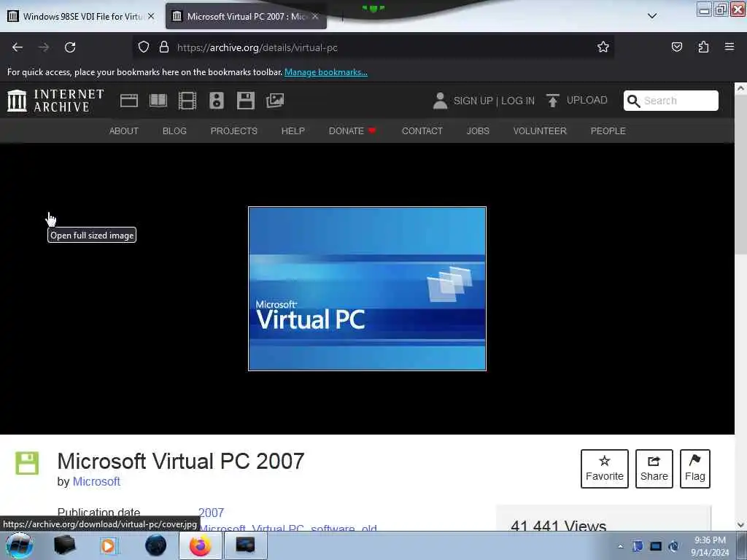This screenshot has height=560, width=747.
Task: Open the Firefox hamburger menu
Action: (729, 47)
